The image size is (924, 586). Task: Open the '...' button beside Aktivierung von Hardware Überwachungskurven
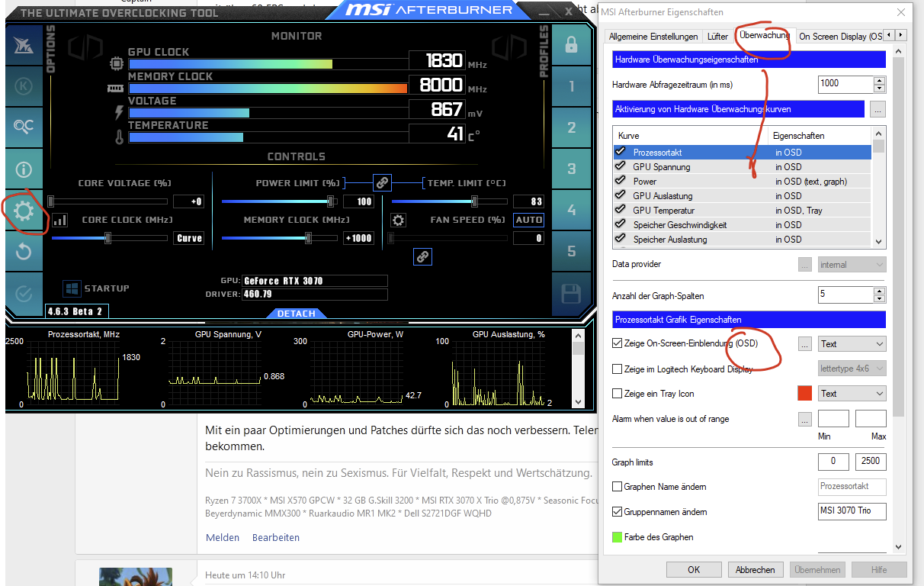877,109
